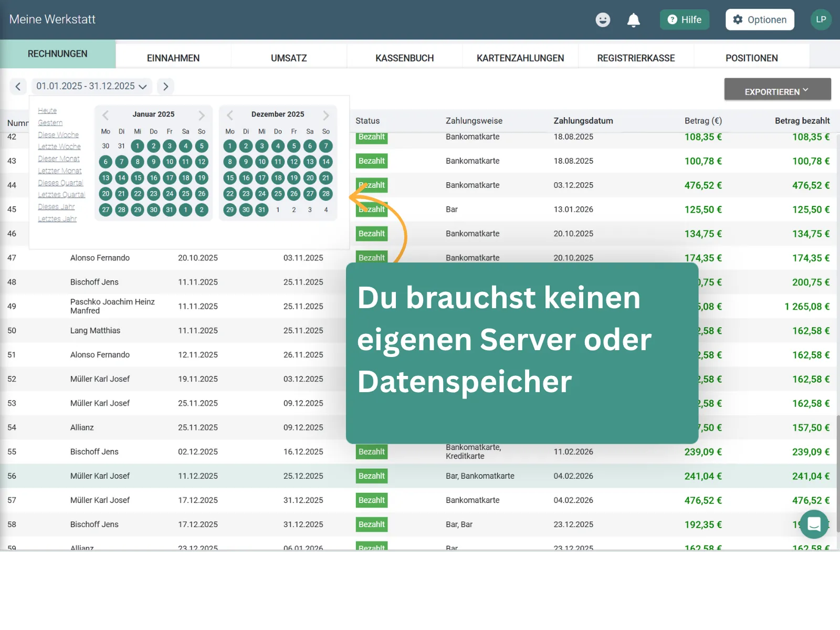The height and width of the screenshot is (630, 840).
Task: Click the Hilfe help button
Action: coord(685,19)
